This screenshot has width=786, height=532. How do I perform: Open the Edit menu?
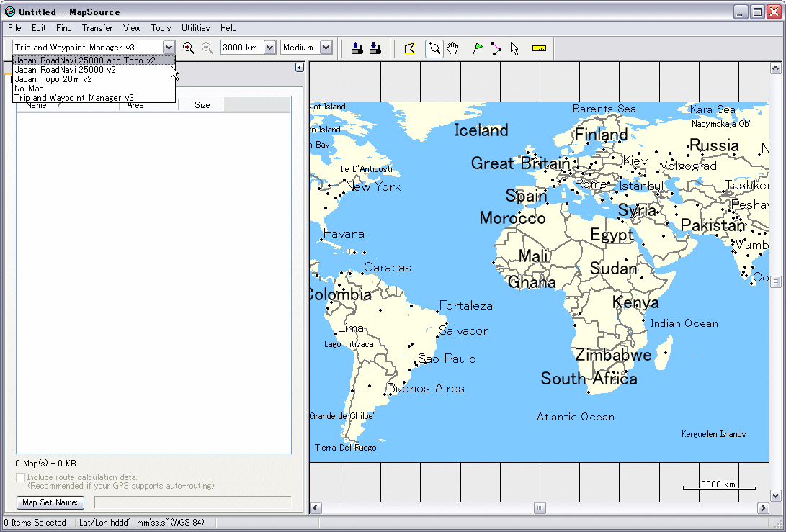pyautogui.click(x=39, y=28)
